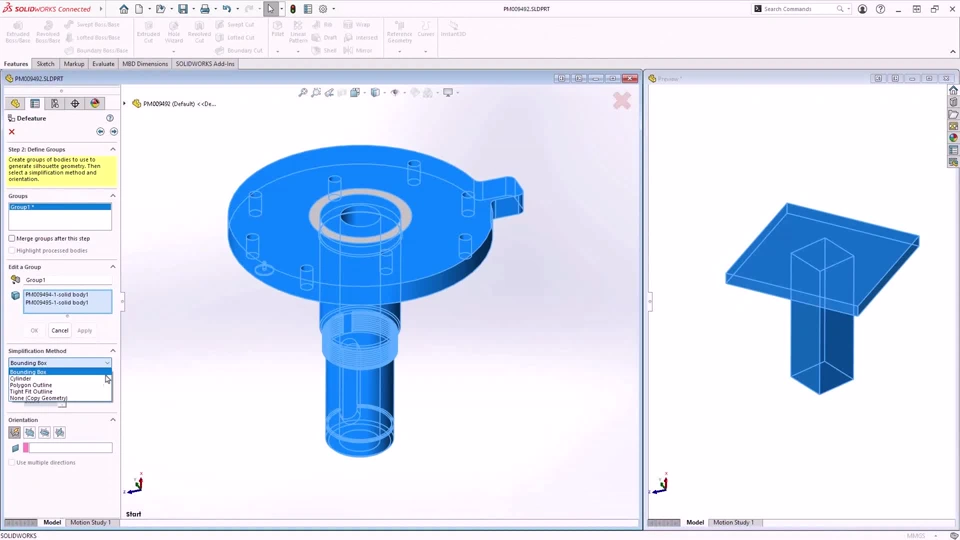Expand the PM009492 tree in viewport
The image size is (960, 540).
click(125, 103)
